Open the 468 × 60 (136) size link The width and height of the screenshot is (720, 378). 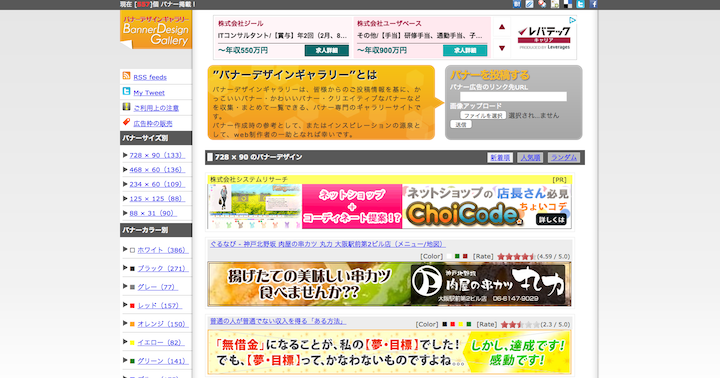tap(157, 169)
